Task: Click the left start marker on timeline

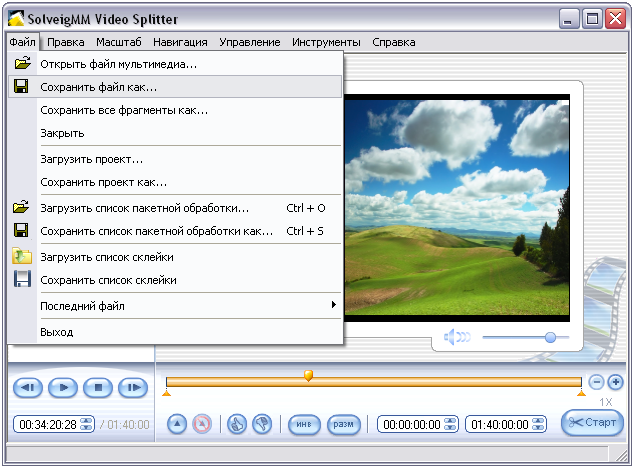Action: (x=166, y=392)
